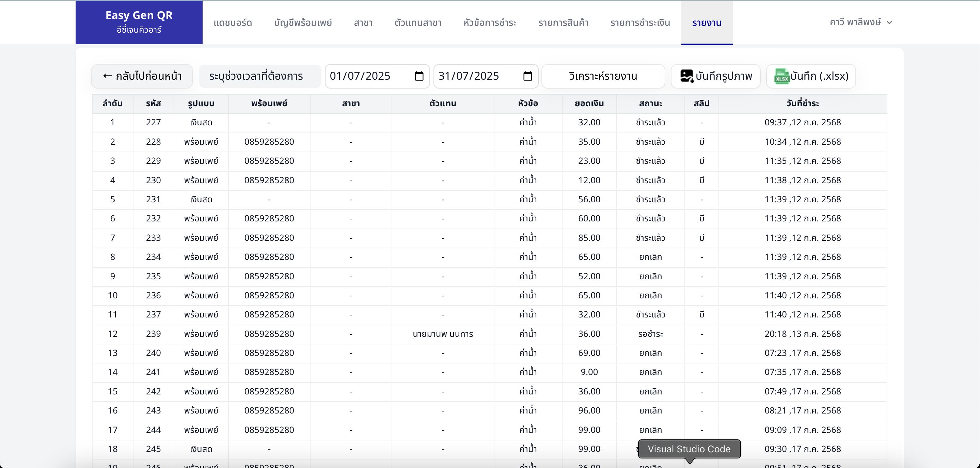Switch to บัญชีพร้อมเพย์ tab
Image resolution: width=980 pixels, height=468 pixels.
(x=303, y=23)
